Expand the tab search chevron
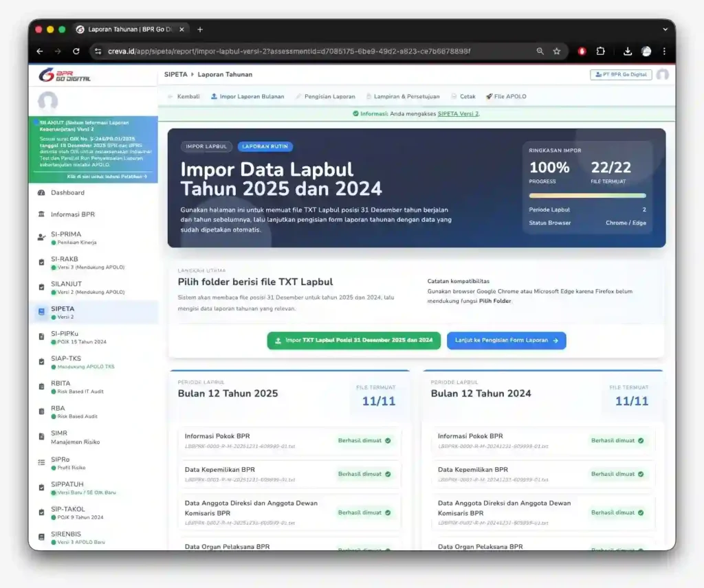Viewport: 704px width, 588px height. pos(665,30)
